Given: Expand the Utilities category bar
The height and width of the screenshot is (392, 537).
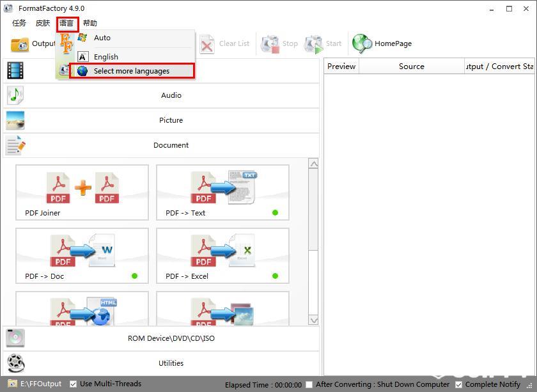Looking at the screenshot, I should point(161,363).
